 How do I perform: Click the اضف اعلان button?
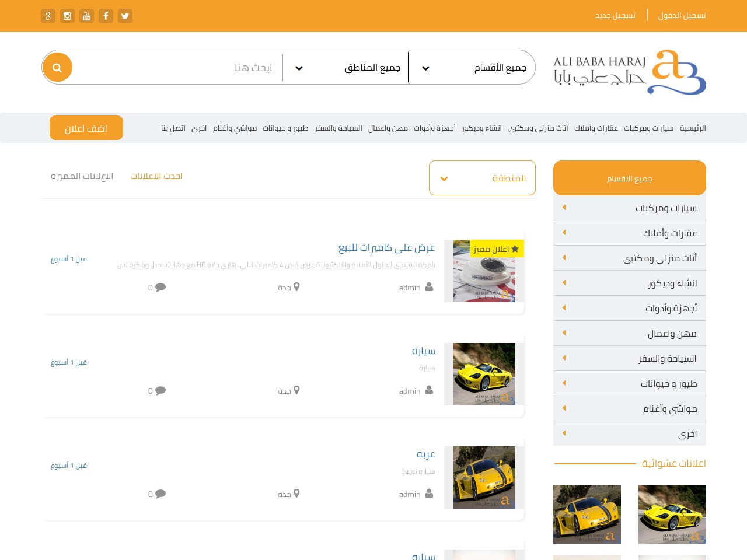[86, 128]
